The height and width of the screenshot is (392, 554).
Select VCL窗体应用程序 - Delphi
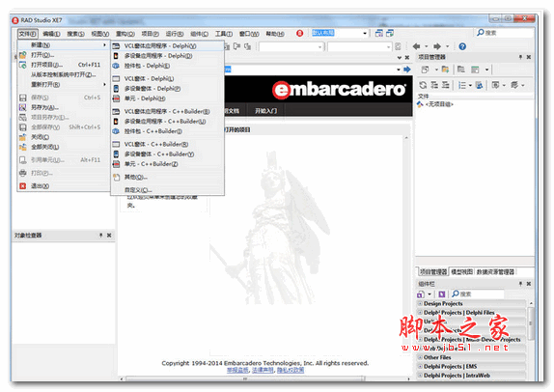pos(168,46)
